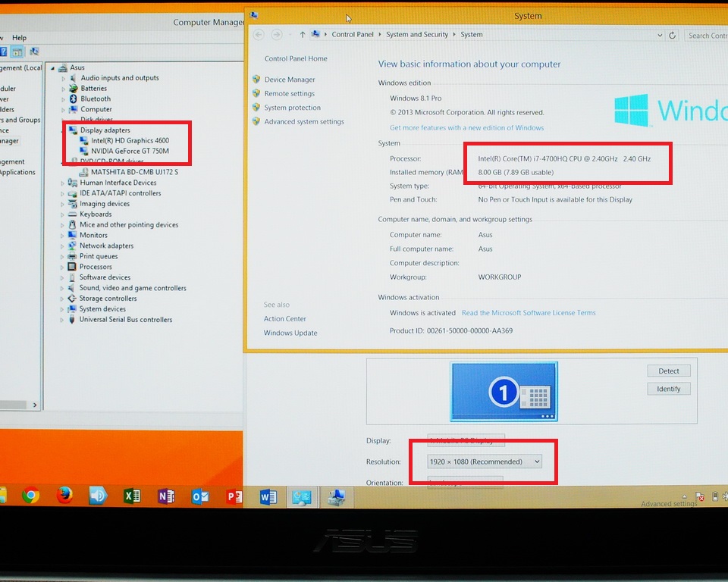The height and width of the screenshot is (582, 728).
Task: Click the Search Control Panel field
Action: (706, 36)
